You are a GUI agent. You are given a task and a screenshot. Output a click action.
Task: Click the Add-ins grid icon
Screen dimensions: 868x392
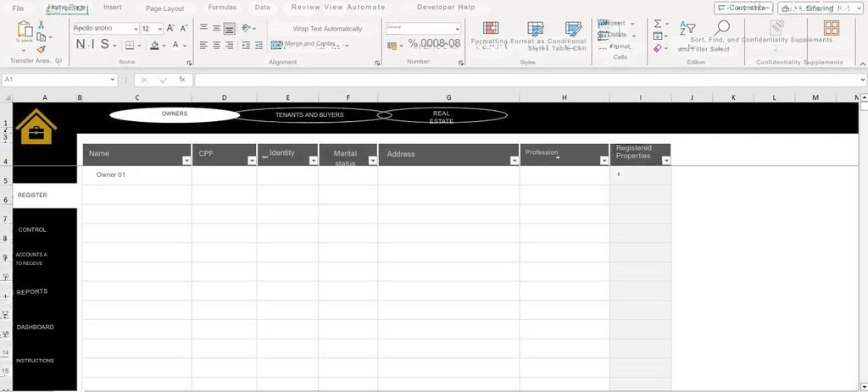click(831, 28)
